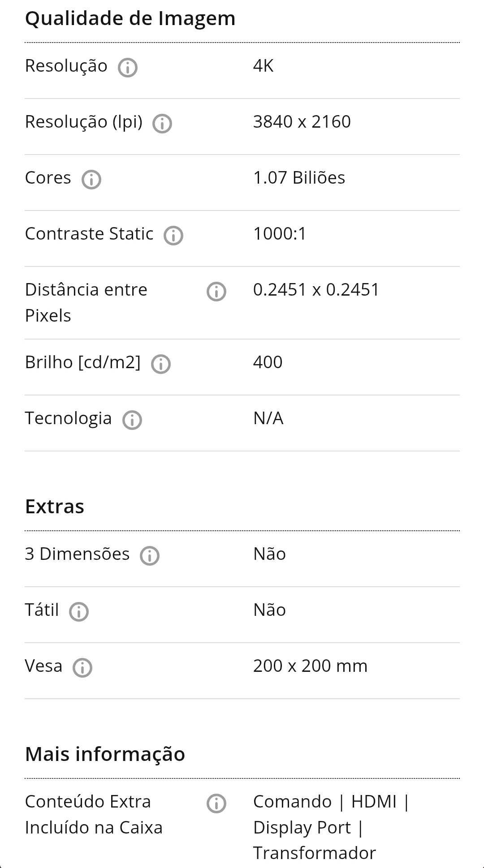Show info tooltip for Tátil
The width and height of the screenshot is (484, 868).
(79, 612)
